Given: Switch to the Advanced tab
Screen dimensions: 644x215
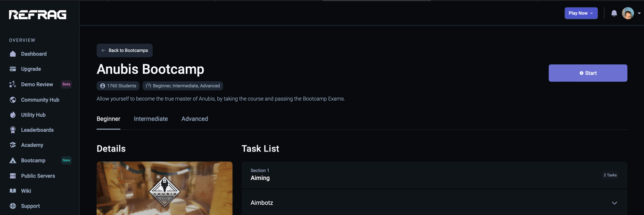Looking at the screenshot, I should coord(195,119).
